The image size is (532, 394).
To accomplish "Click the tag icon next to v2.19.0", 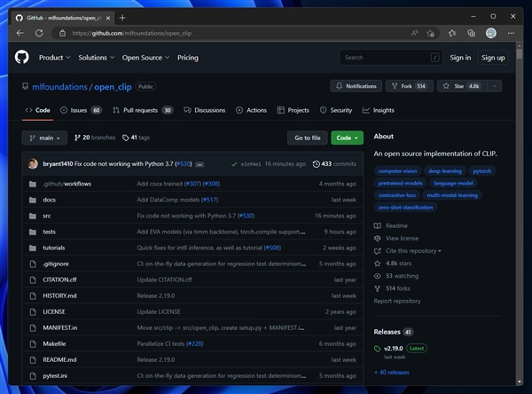I will tap(378, 349).
